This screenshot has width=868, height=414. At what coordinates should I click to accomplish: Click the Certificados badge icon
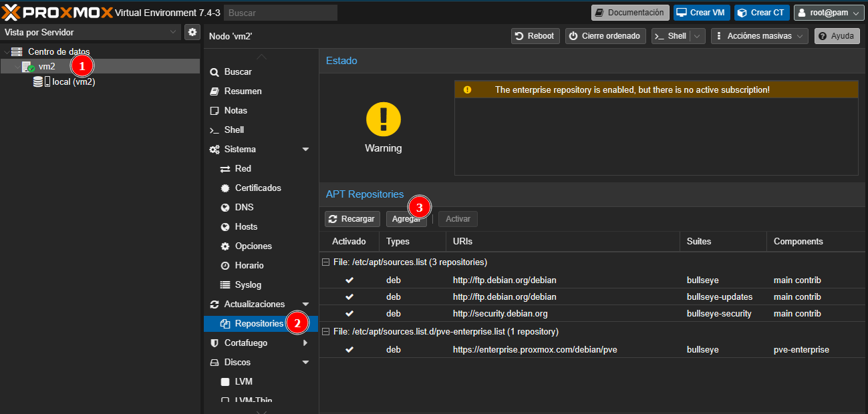225,188
